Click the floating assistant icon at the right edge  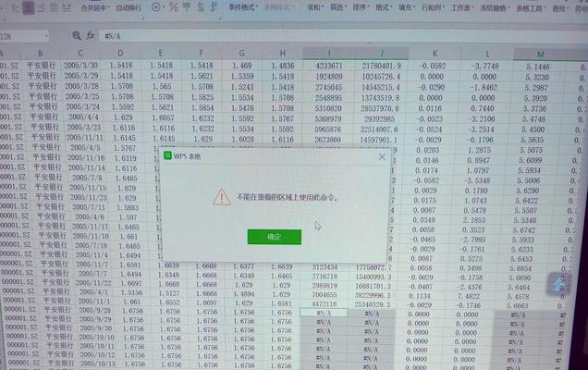[559, 283]
